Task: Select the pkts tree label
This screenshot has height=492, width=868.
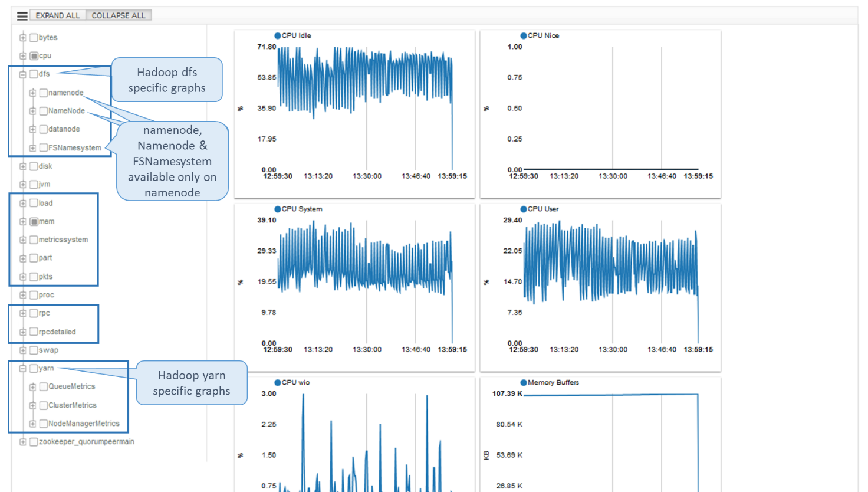Action: point(45,277)
